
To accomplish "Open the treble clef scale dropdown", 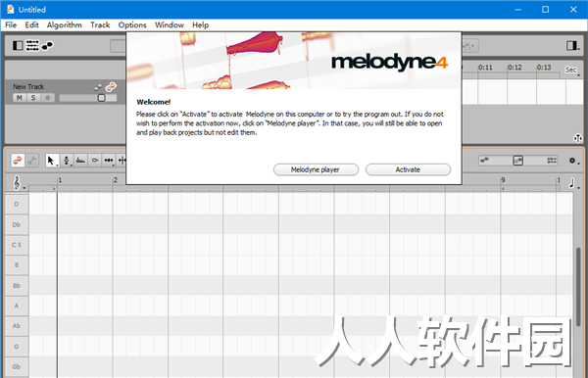I will 18,183.
